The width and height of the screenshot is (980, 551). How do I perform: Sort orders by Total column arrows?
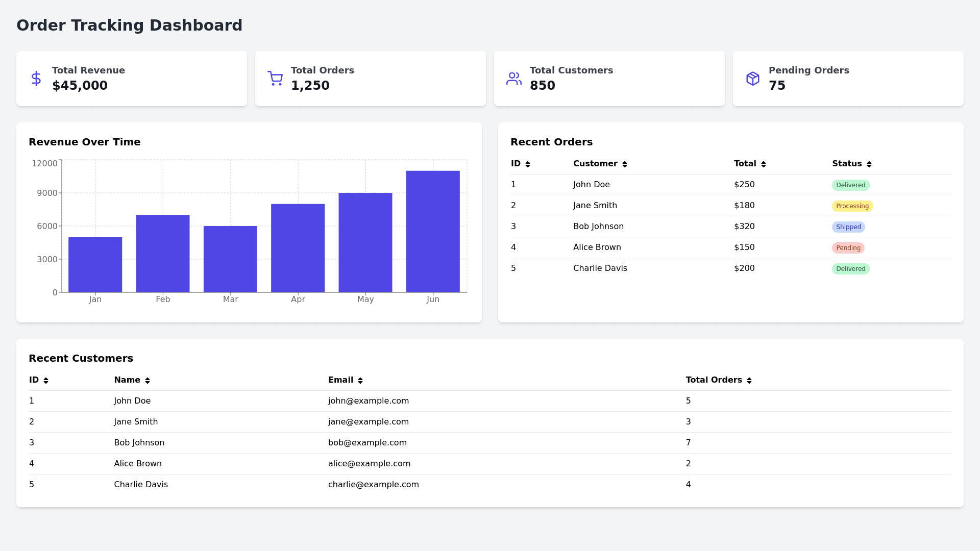pyautogui.click(x=764, y=164)
